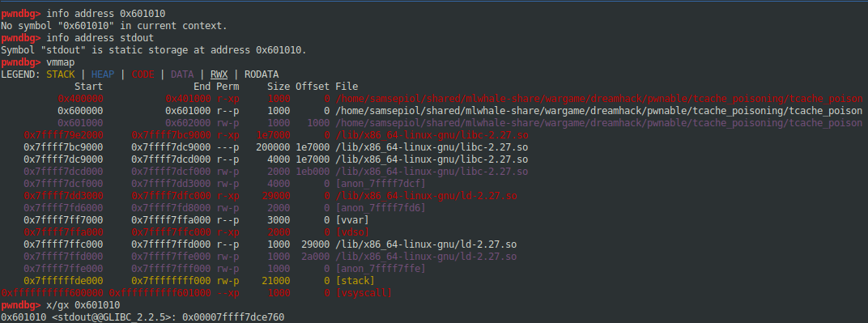
Task: Click the 'vmmap' command text
Action: (61, 62)
